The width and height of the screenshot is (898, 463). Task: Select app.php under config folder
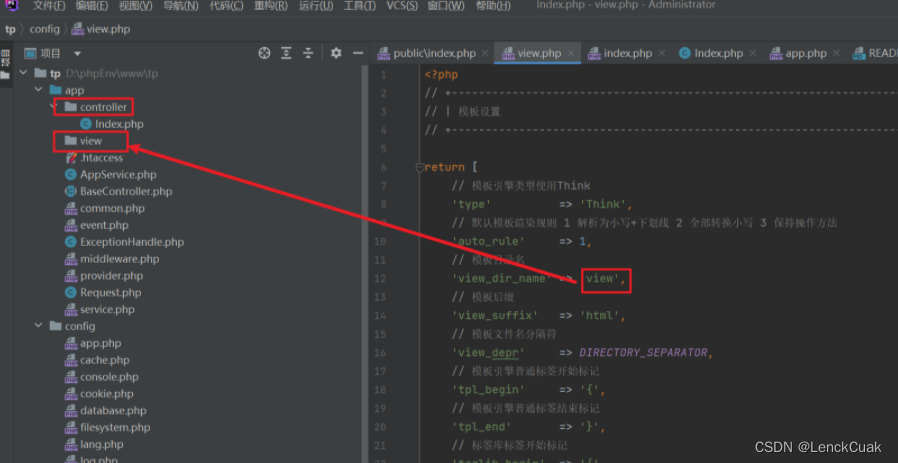(93, 343)
